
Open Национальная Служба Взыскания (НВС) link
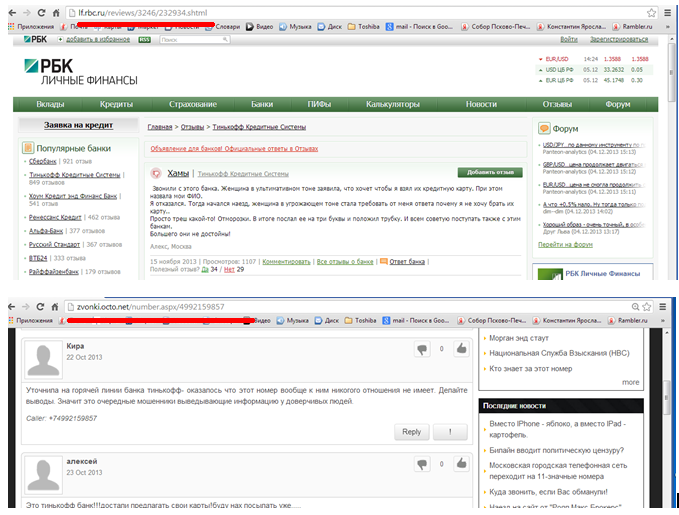tap(559, 353)
